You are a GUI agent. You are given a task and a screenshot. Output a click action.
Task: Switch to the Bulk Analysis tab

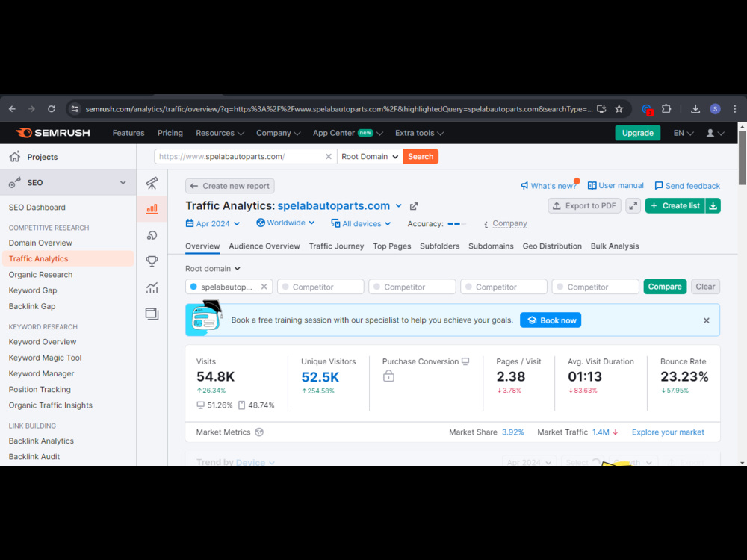tap(615, 246)
